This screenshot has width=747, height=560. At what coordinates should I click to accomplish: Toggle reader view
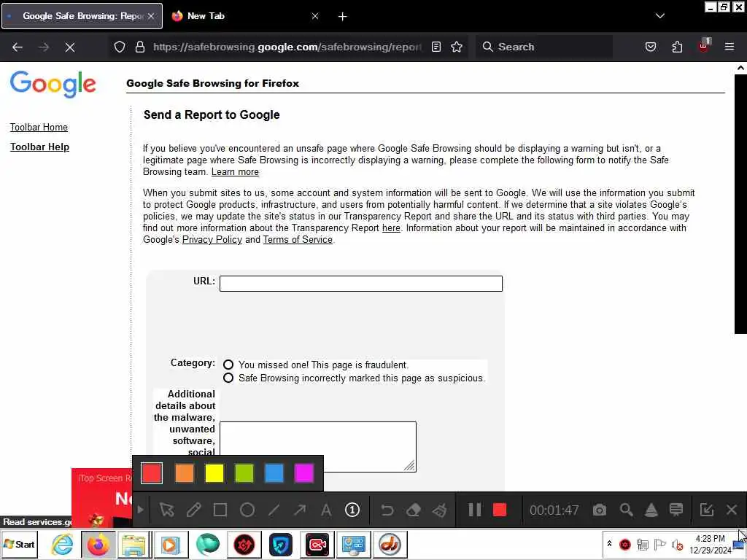click(x=436, y=47)
